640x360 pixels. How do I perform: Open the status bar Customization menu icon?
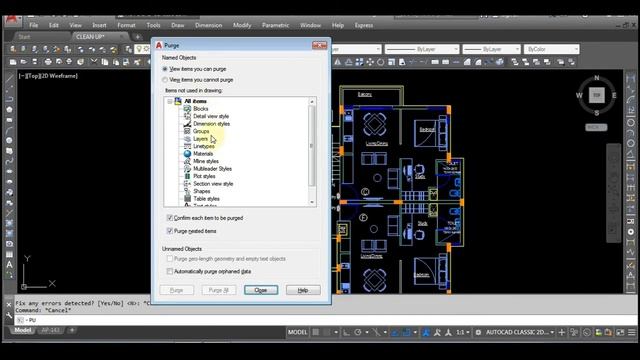click(x=632, y=332)
